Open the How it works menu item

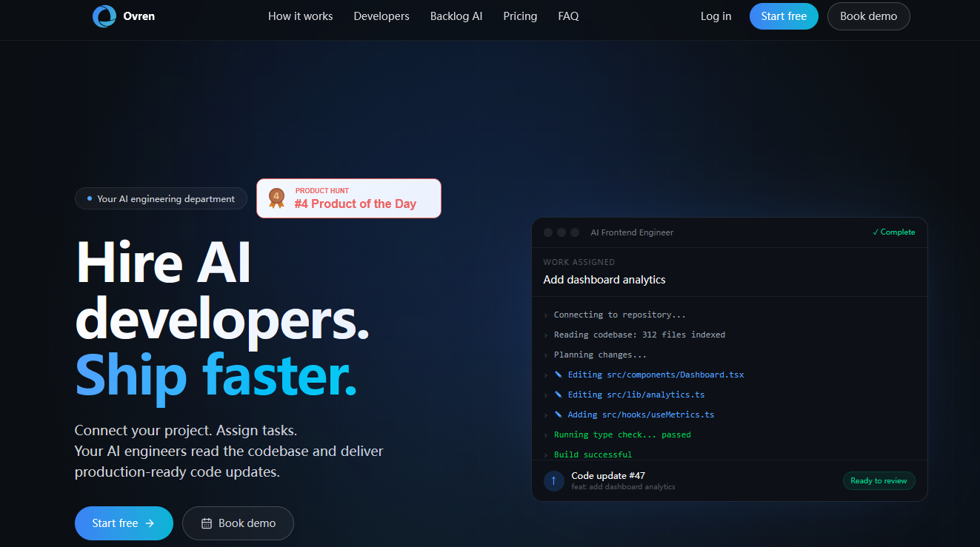(x=300, y=16)
